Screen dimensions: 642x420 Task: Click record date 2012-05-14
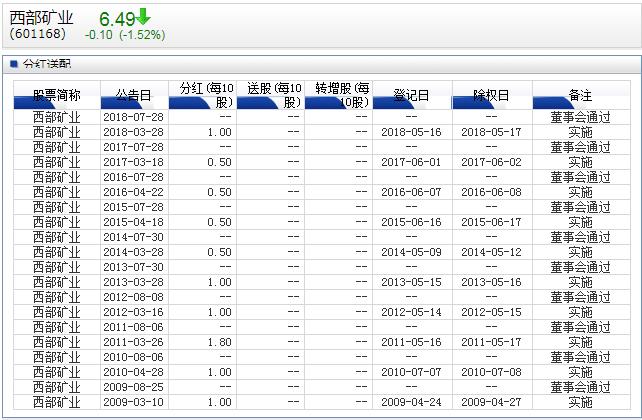pos(411,312)
